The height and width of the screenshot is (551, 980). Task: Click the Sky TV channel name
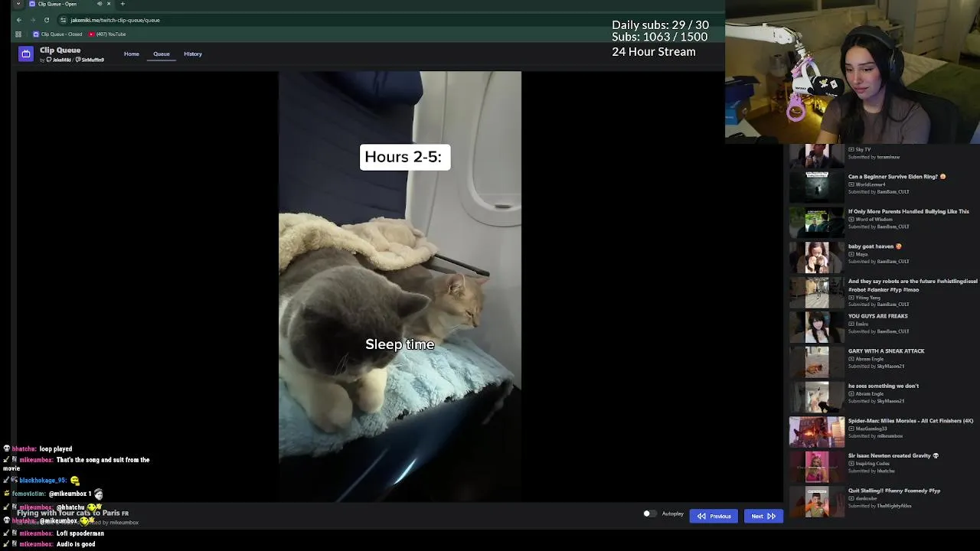pyautogui.click(x=863, y=150)
